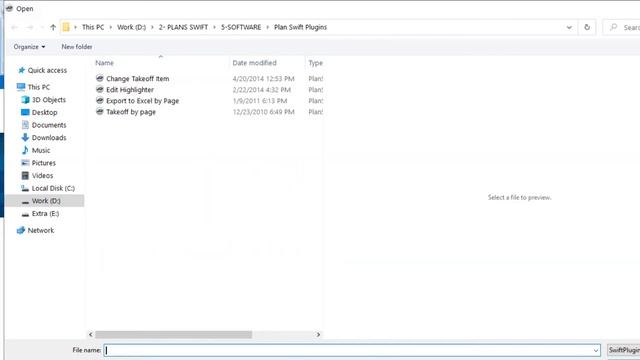Expand the address bar history dropdown
This screenshot has width=640, height=360.
(x=569, y=27)
